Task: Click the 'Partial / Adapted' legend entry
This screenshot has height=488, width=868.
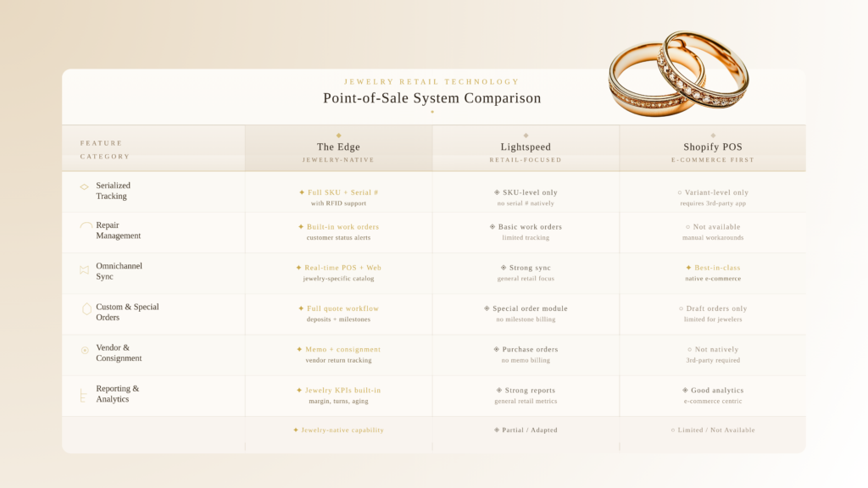Action: point(526,430)
